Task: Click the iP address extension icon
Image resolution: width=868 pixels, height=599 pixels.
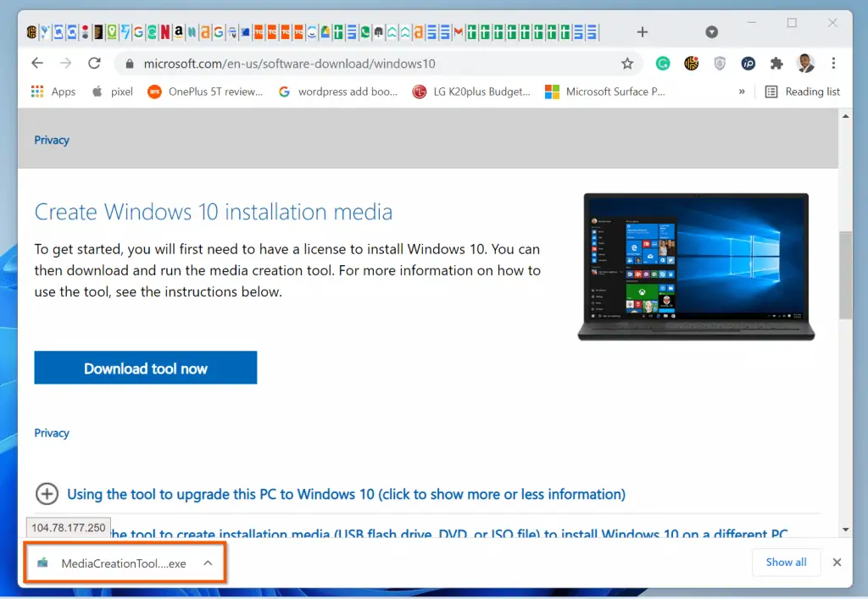Action: click(x=749, y=63)
